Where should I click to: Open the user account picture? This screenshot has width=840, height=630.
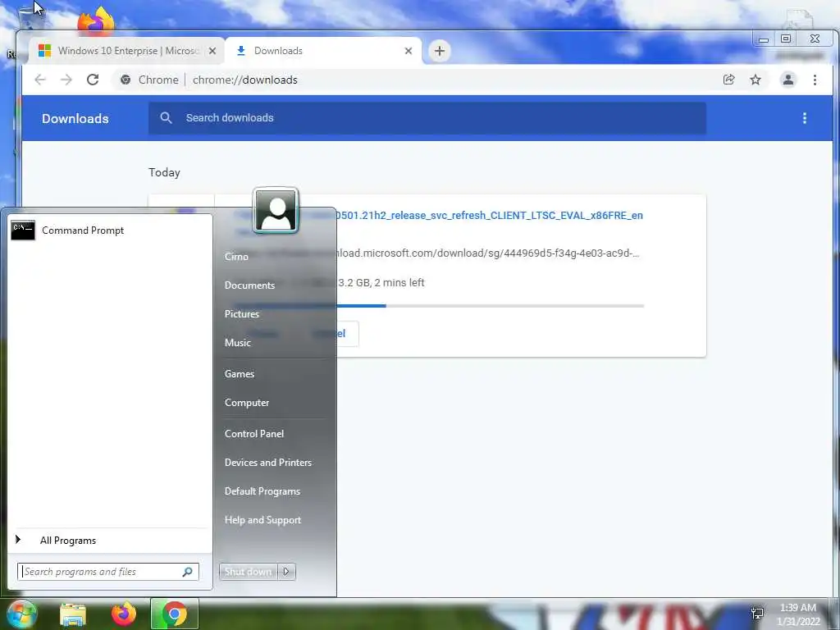(x=276, y=211)
